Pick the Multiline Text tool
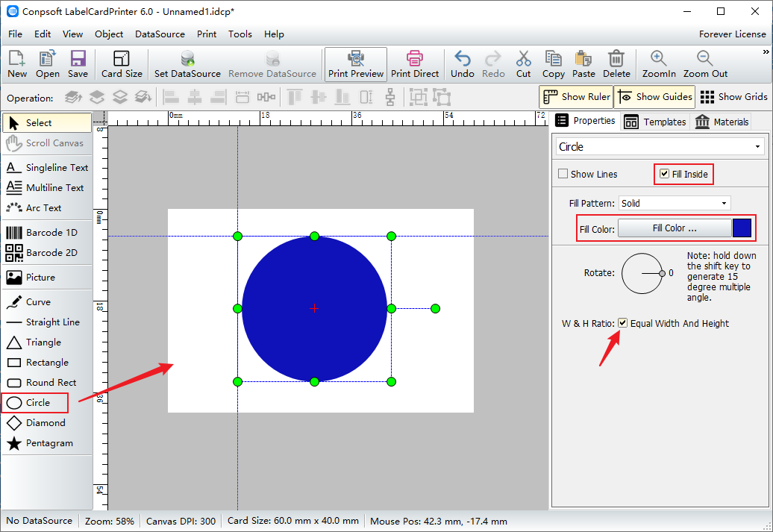Image resolution: width=773 pixels, height=532 pixels. pyautogui.click(x=47, y=188)
